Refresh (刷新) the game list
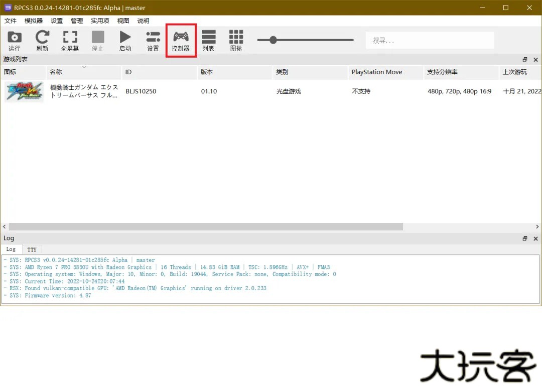 coord(42,40)
